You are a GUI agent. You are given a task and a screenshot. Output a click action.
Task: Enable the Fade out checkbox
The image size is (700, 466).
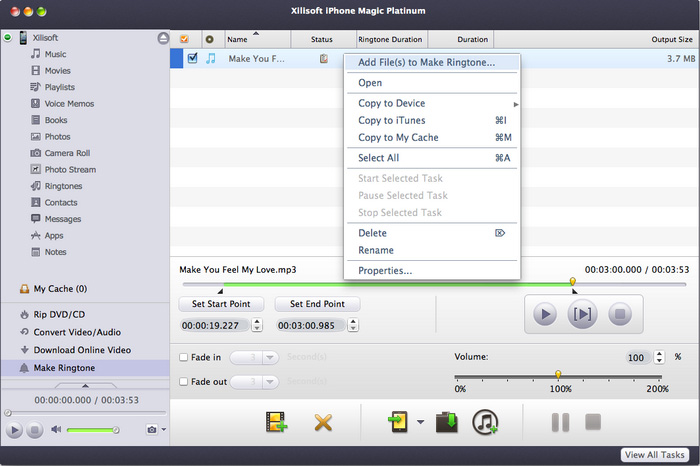point(183,382)
